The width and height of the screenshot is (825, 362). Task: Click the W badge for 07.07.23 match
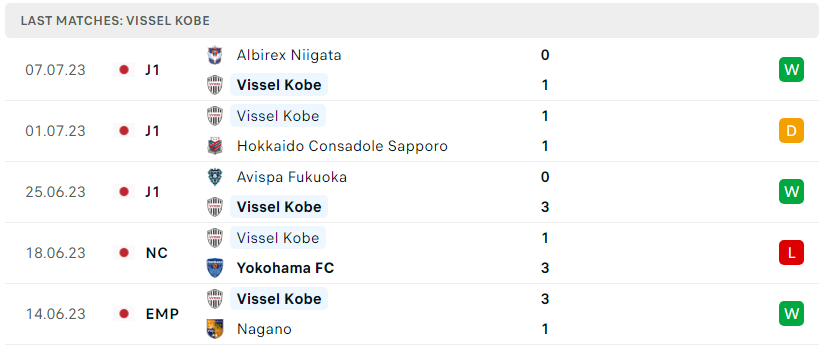pyautogui.click(x=791, y=69)
